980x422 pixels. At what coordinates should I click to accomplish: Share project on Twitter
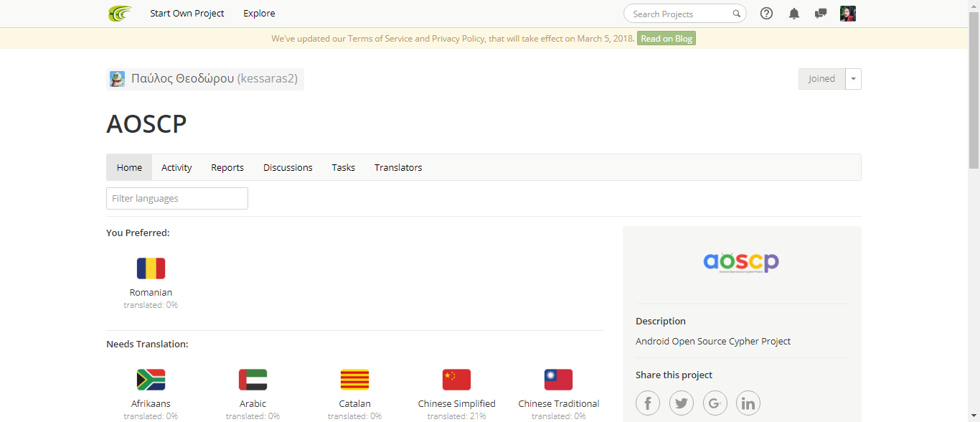682,403
